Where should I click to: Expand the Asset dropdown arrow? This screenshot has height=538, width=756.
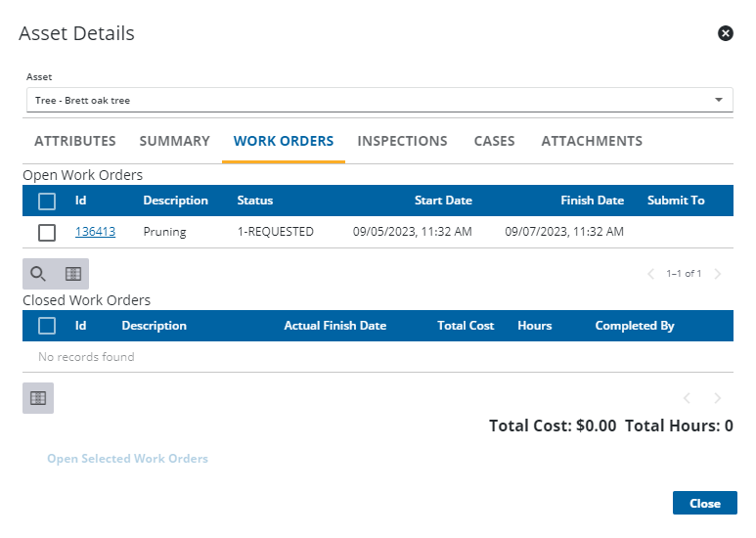[x=719, y=100]
